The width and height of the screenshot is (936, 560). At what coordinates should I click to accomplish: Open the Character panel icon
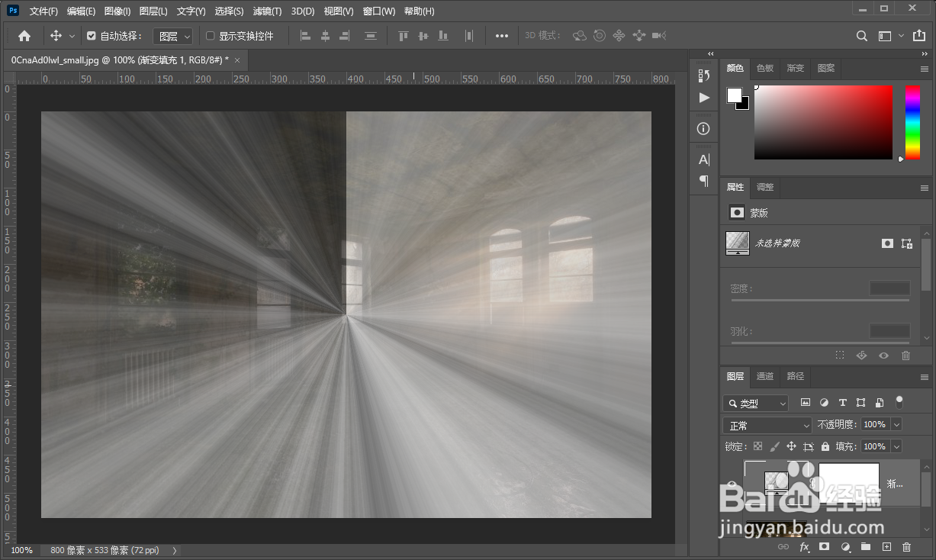(x=704, y=159)
